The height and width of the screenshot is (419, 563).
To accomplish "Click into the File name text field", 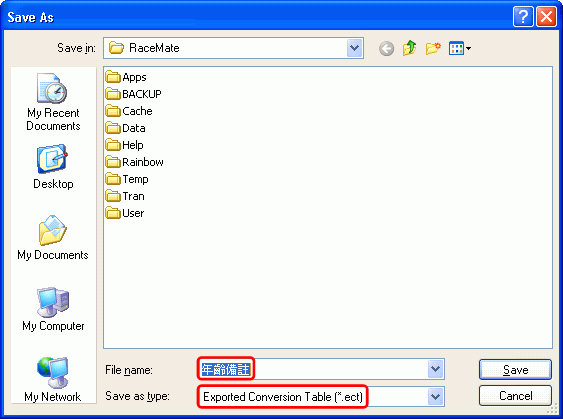I will [x=312, y=369].
